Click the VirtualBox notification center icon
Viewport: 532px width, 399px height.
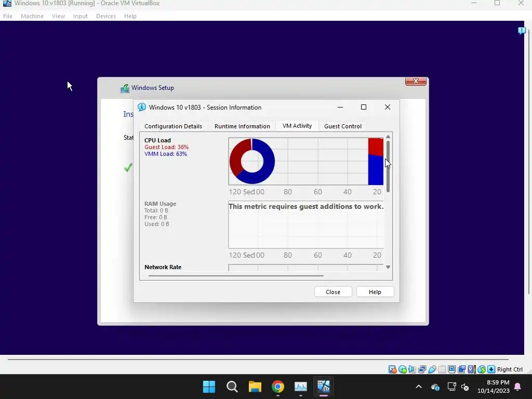(522, 31)
